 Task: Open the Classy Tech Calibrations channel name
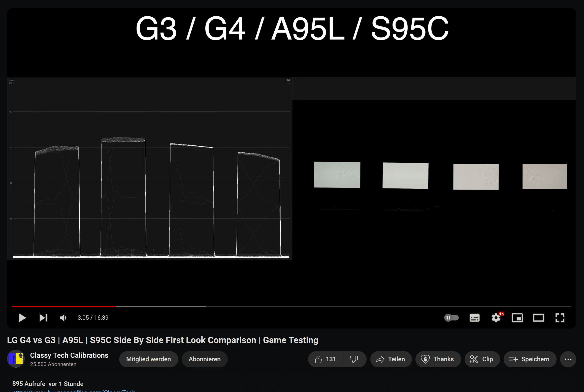pyautogui.click(x=69, y=355)
